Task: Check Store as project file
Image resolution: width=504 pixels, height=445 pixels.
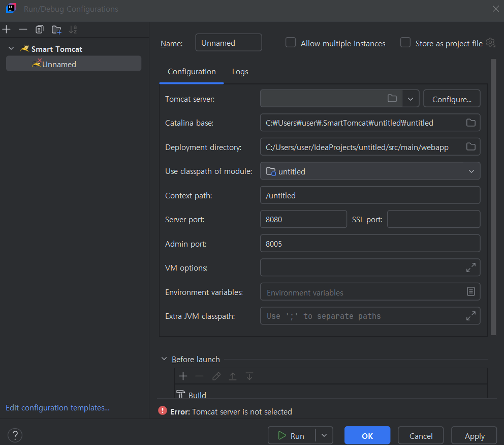Action: pyautogui.click(x=405, y=43)
